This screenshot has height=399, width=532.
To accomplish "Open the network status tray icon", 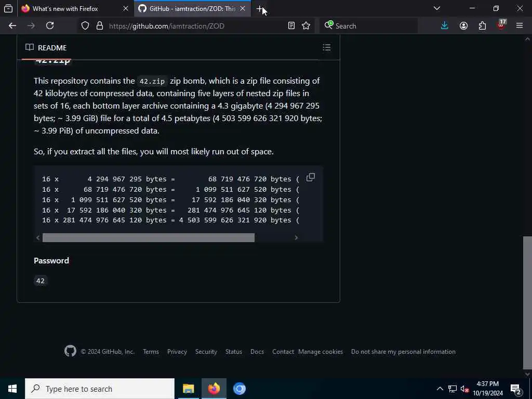I will (x=453, y=389).
